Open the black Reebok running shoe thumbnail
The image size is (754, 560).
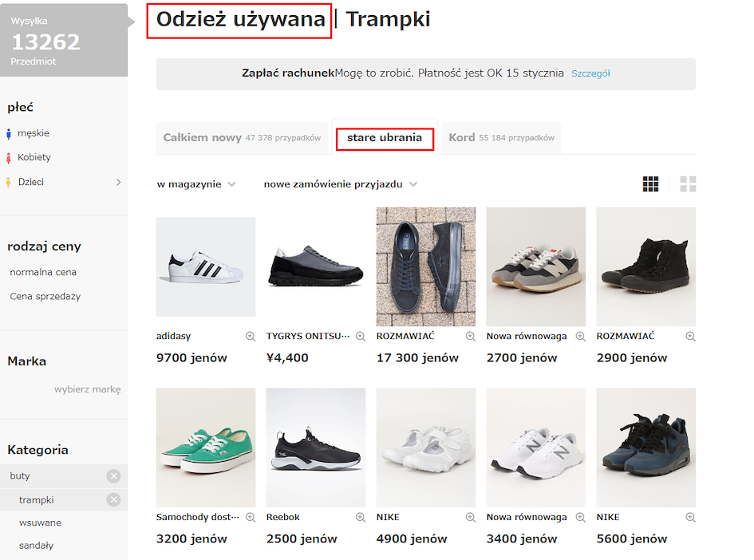316,448
